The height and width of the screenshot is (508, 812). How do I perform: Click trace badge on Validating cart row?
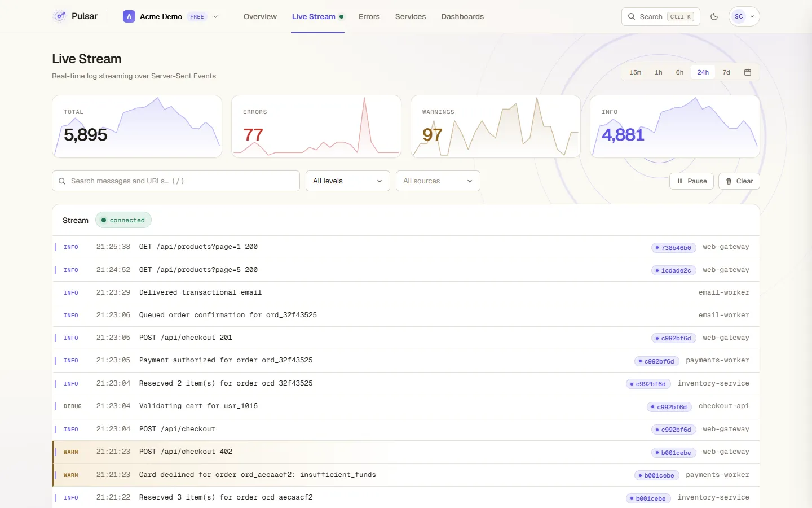tap(669, 407)
